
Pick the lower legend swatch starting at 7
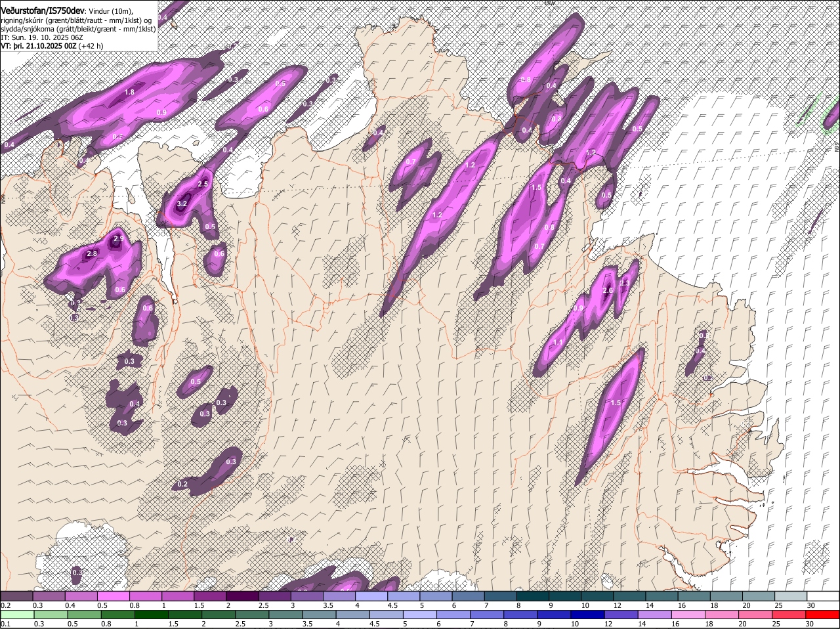[487, 615]
